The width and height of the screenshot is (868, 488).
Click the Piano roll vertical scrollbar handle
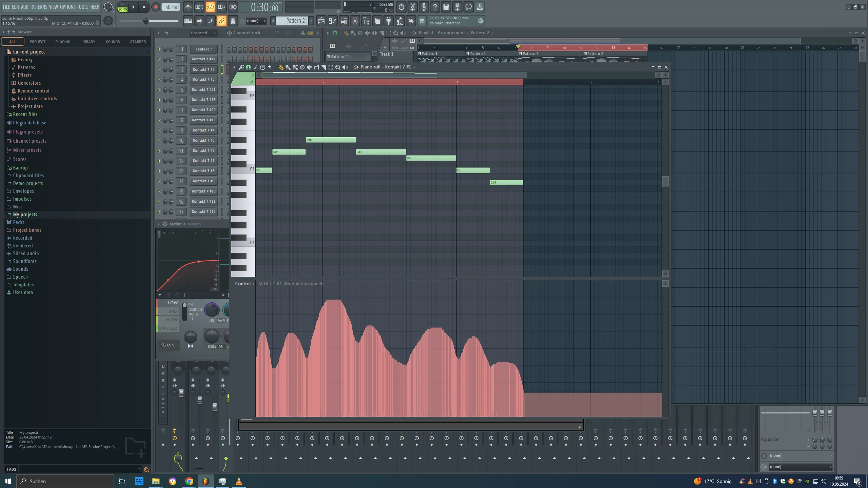665,182
